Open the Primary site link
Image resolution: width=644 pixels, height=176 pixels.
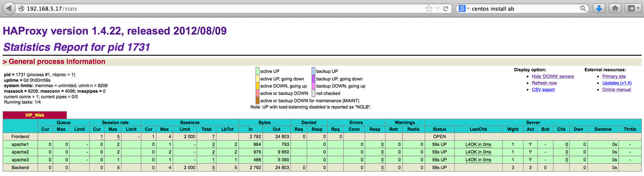[x=614, y=76]
